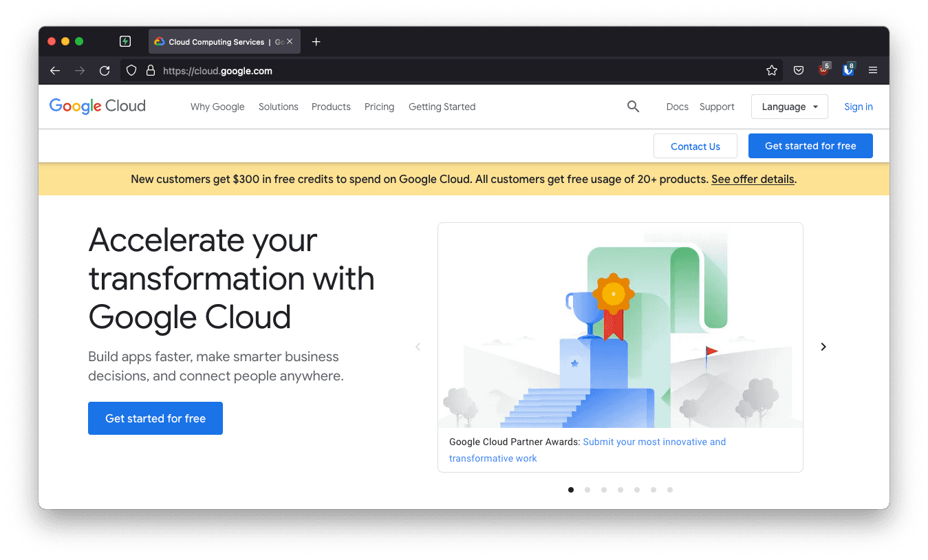Go back a slide with the left chevron
This screenshot has width=928, height=560.
[418, 347]
